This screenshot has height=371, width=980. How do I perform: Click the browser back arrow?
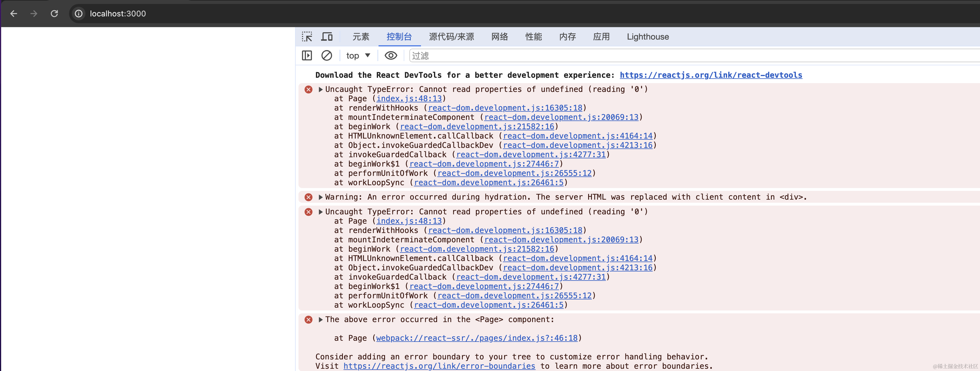(14, 14)
